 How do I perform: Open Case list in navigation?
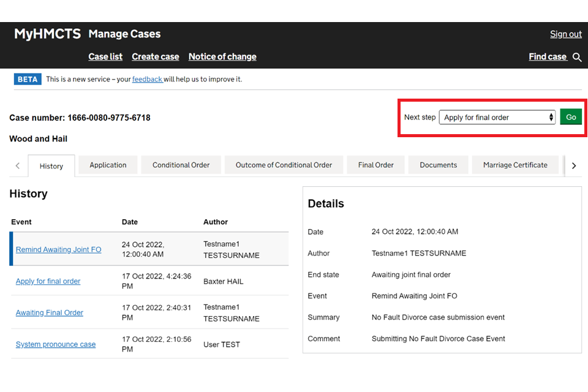tap(105, 56)
